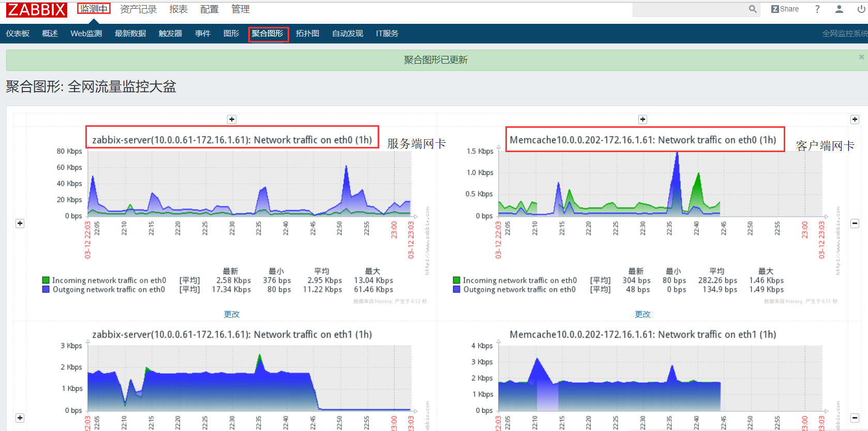This screenshot has height=431, width=868.
Task: Click blue Outgoing swatch in Memcache legend
Action: click(457, 290)
